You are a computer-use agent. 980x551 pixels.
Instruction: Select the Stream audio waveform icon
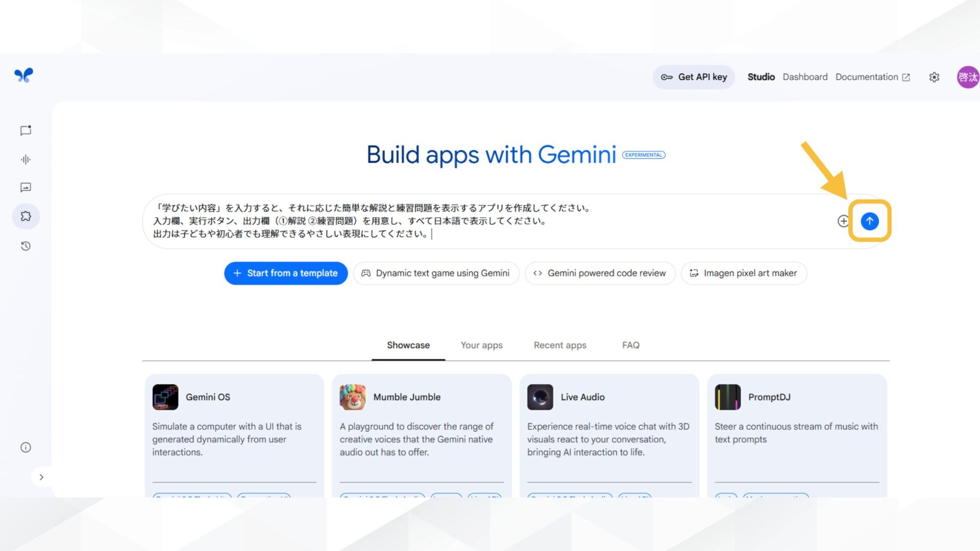[26, 159]
